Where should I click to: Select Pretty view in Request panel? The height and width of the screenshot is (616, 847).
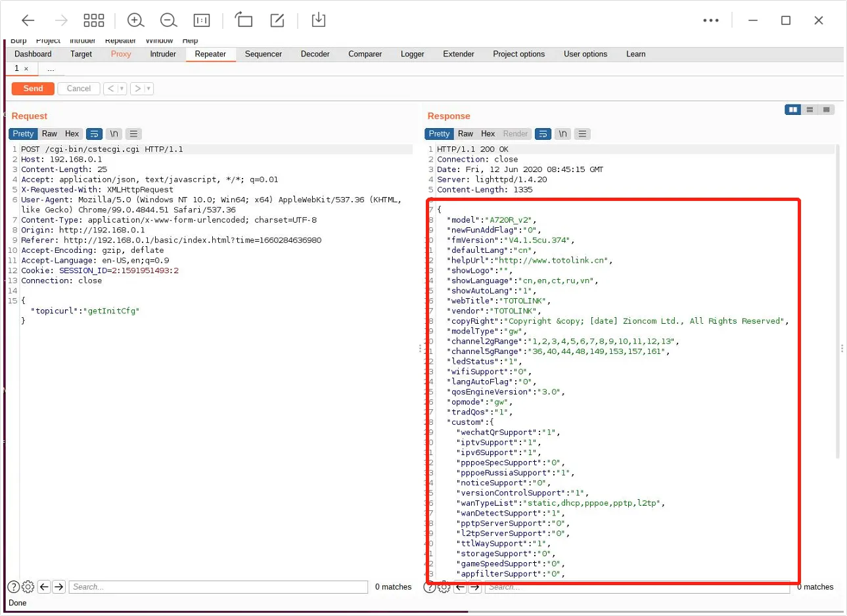[23, 134]
